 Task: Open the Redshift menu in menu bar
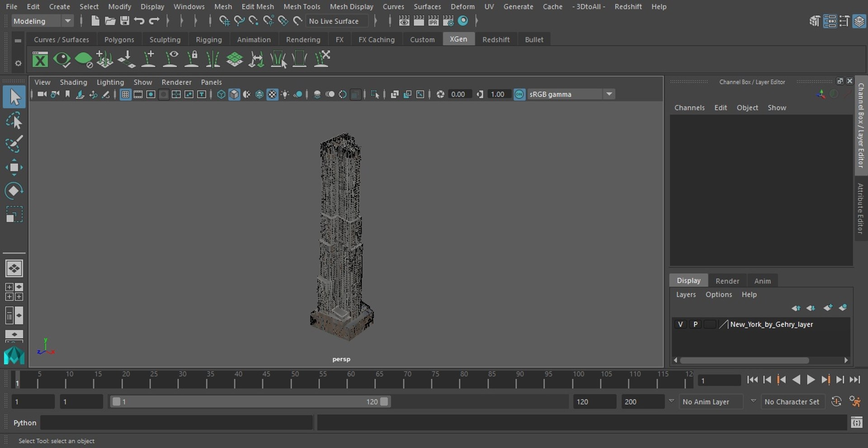tap(628, 6)
